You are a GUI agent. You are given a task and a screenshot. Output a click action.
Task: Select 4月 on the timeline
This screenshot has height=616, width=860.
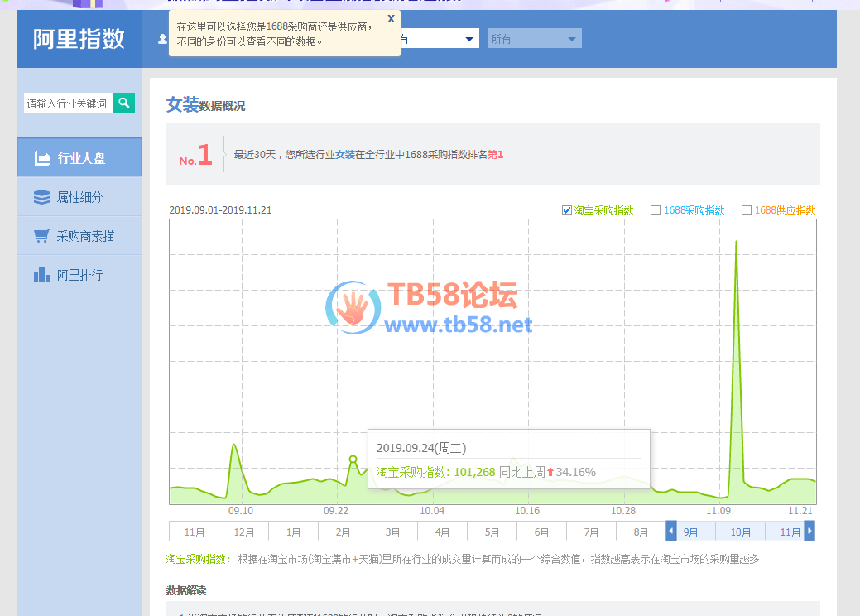point(442,532)
